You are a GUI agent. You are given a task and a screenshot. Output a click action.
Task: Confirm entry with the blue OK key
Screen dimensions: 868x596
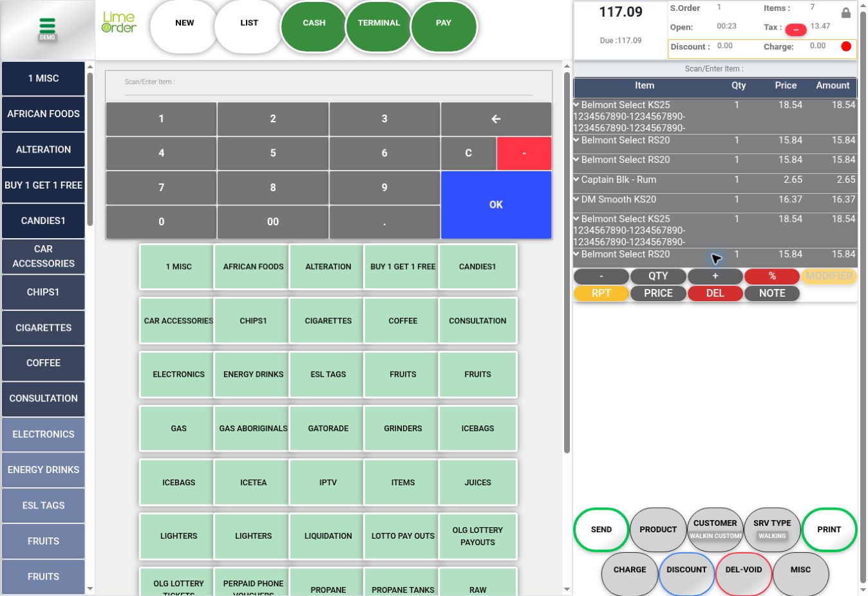click(496, 205)
